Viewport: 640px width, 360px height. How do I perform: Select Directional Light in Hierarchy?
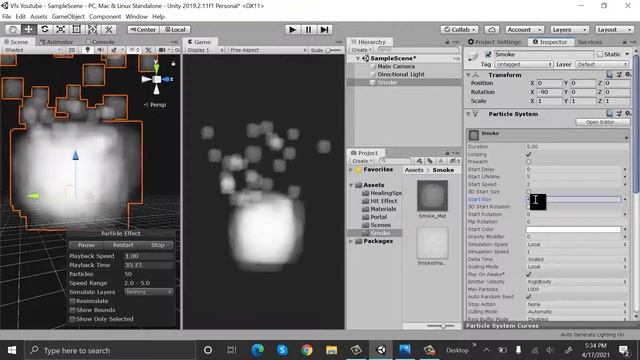[400, 74]
